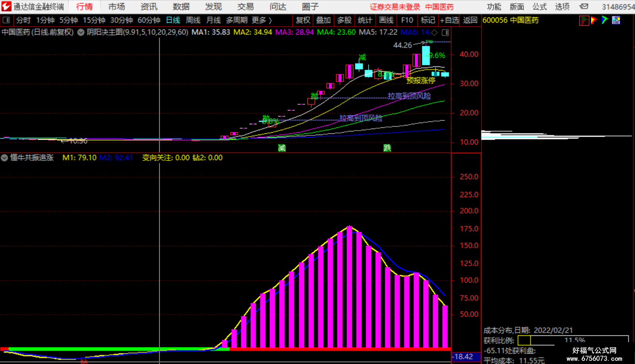Toggle the left sidebar panel icon
The width and height of the screenshot is (635, 364).
tap(6, 20)
